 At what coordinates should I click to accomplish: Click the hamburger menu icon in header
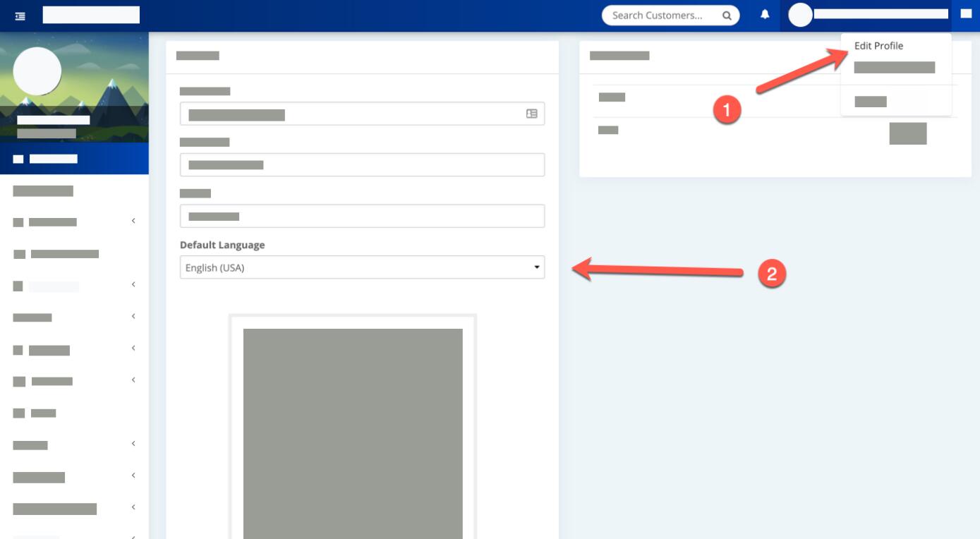(20, 15)
